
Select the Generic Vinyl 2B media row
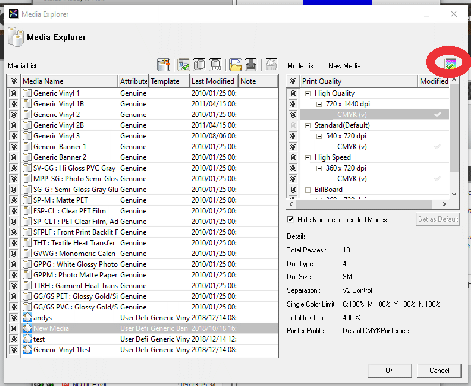click(149, 125)
